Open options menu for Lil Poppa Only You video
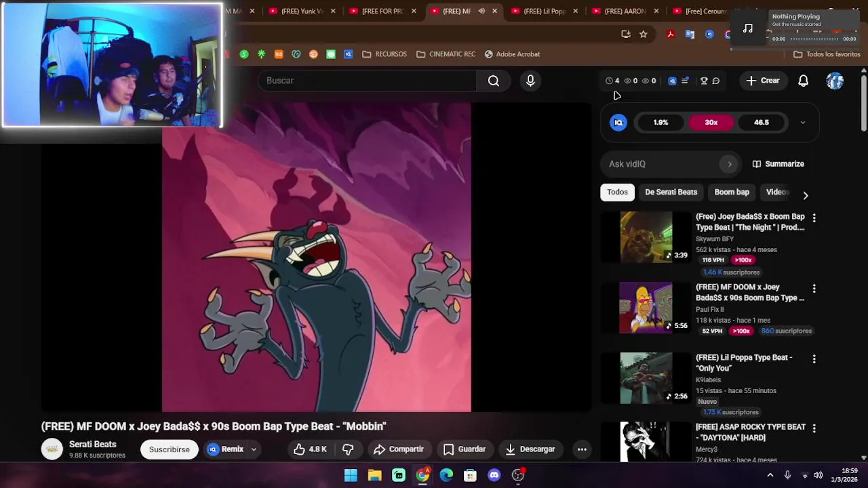The height and width of the screenshot is (488, 868). coord(814,359)
